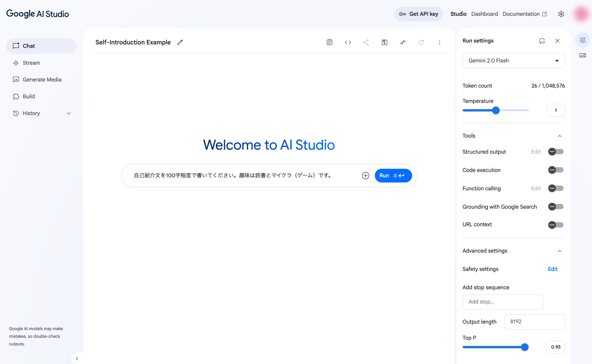Click Edit next to Structured output
Screen dimensions: 592x364
[x=536, y=152]
